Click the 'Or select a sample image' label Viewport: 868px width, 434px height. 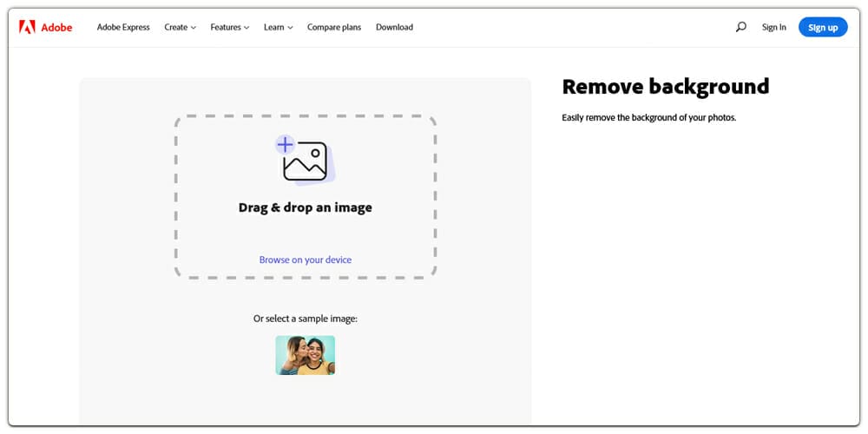point(306,319)
